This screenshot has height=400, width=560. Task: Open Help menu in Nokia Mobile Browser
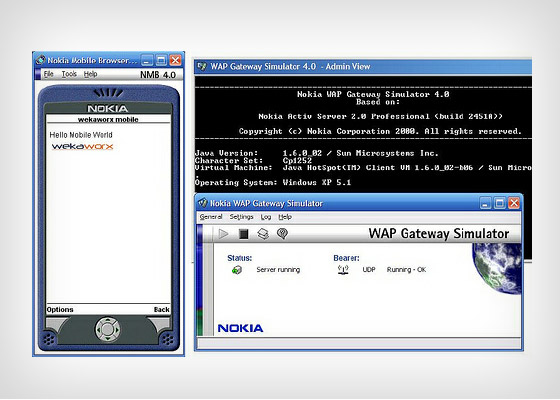click(90, 74)
